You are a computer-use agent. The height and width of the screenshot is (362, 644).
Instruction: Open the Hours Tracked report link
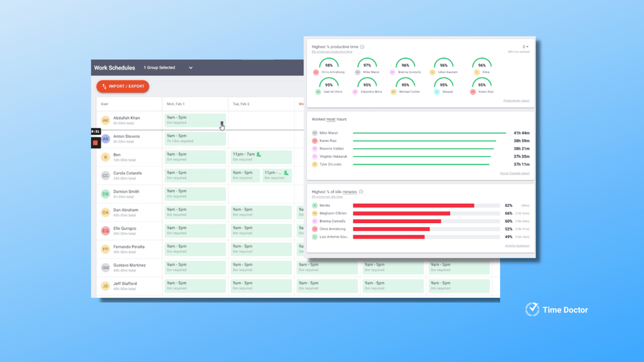(x=514, y=173)
